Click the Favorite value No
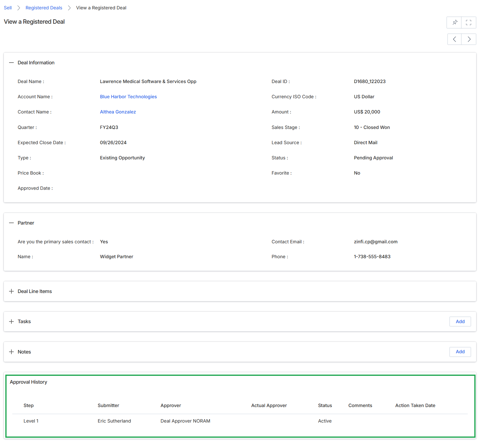Screen dimensions: 480x448 [357, 173]
